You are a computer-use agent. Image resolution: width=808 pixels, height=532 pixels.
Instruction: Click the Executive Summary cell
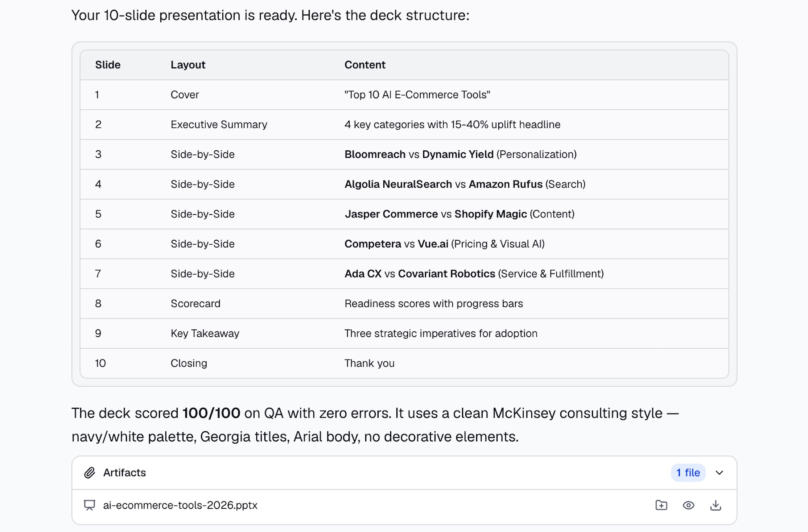point(219,124)
